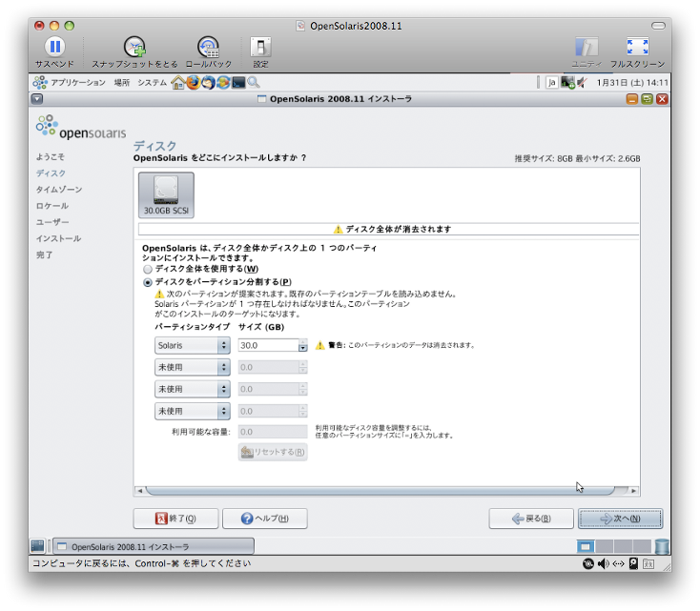Click the Suspend (サスペンド) toolbar icon
The image size is (700, 611).
(x=54, y=47)
